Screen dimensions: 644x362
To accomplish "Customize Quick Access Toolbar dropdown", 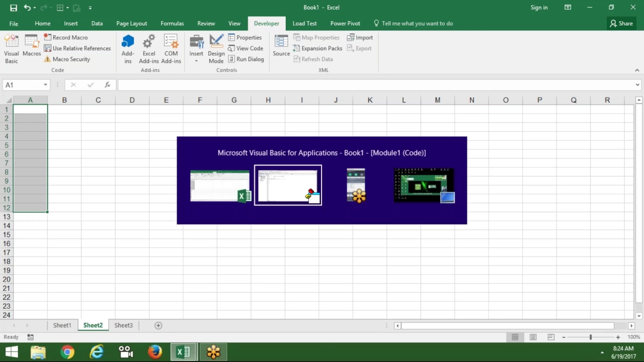I will pos(90,8).
